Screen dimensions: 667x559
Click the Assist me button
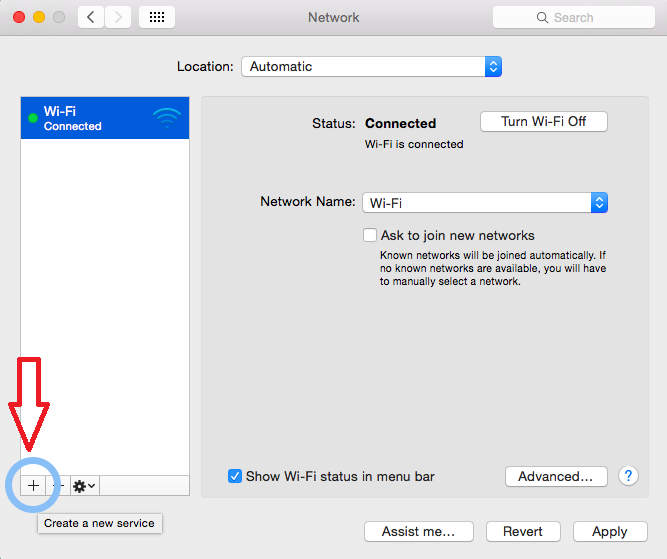418,531
